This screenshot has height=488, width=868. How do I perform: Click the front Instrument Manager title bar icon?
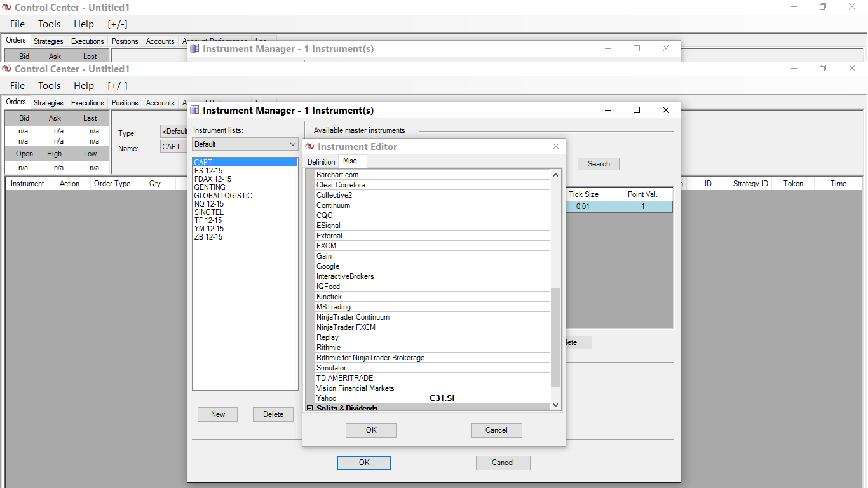195,110
